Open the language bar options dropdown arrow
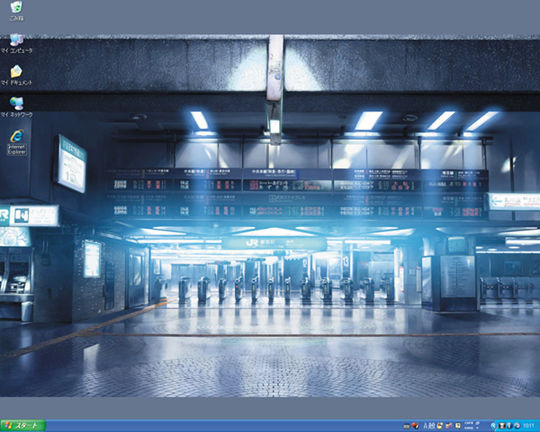The height and width of the screenshot is (432, 540). pos(477,428)
